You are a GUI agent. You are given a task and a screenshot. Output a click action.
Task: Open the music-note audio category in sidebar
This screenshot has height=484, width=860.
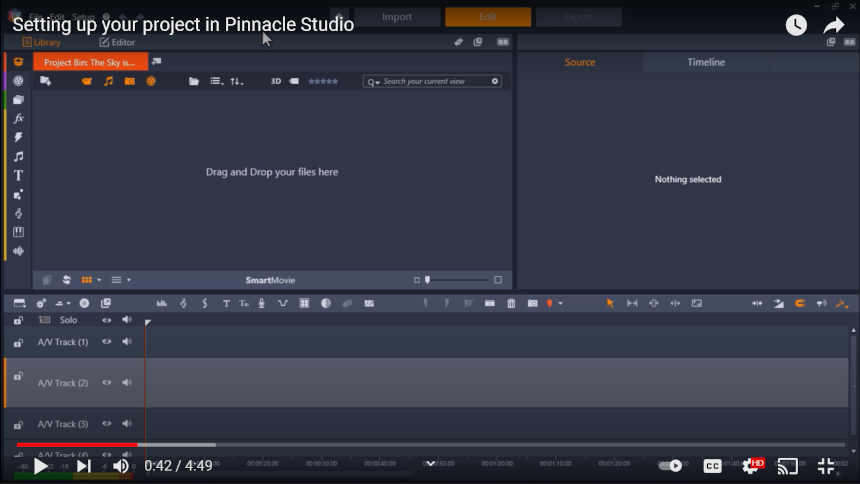(18, 156)
